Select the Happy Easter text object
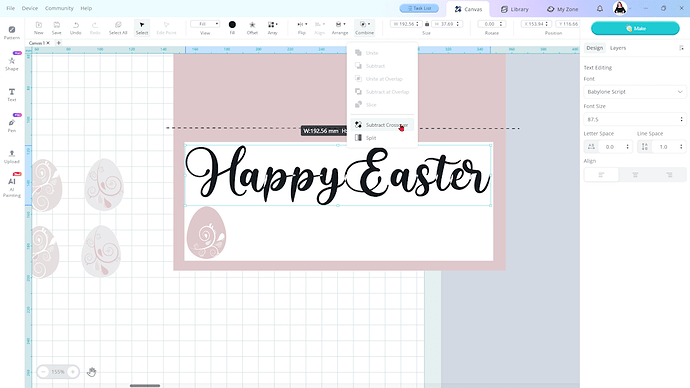This screenshot has height=388, width=690. pyautogui.click(x=338, y=175)
